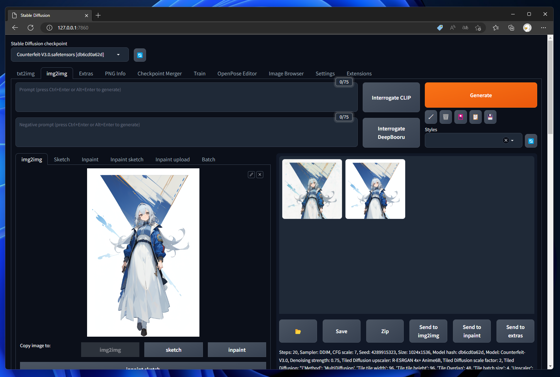Refresh the checkpoint list next to Counterfeit-V3.0
Viewport: 560px width, 377px height.
point(140,55)
